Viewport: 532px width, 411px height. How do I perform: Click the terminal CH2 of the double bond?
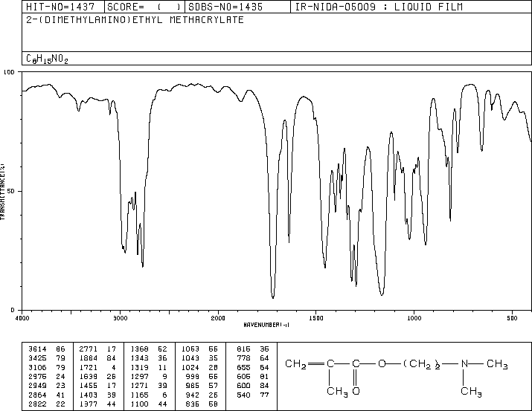[x=296, y=363]
